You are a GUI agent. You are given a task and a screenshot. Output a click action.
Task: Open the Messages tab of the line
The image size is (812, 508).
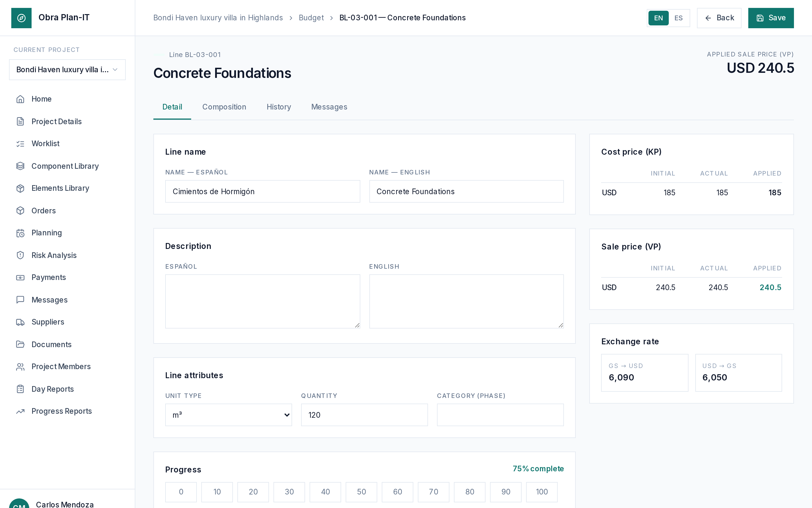[x=329, y=107]
